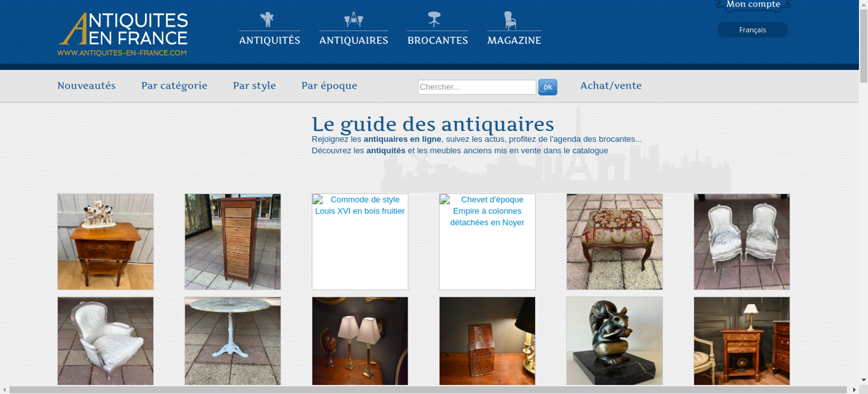This screenshot has height=394, width=868.
Task: Click the broken image icon for Commode Louis XVI
Action: (318, 200)
